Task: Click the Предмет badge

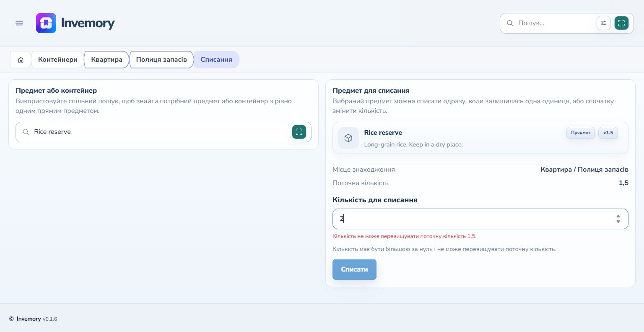Action: click(x=581, y=133)
